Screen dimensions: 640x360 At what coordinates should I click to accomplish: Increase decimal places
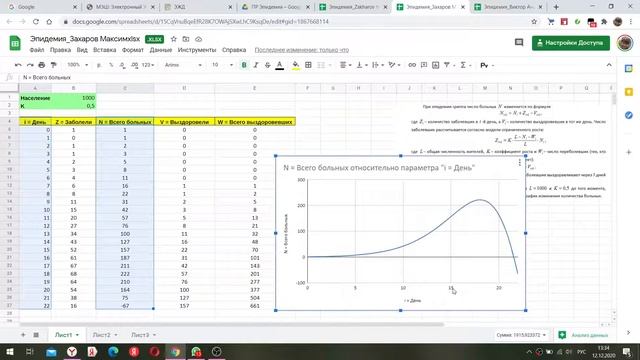[134, 65]
